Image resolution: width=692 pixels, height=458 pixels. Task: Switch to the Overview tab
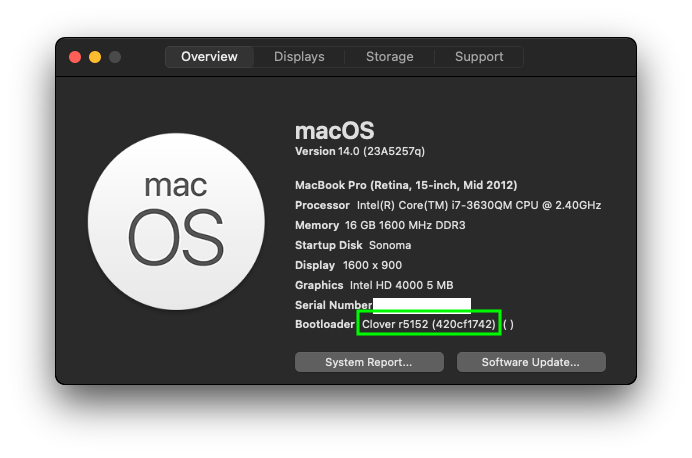tap(209, 56)
